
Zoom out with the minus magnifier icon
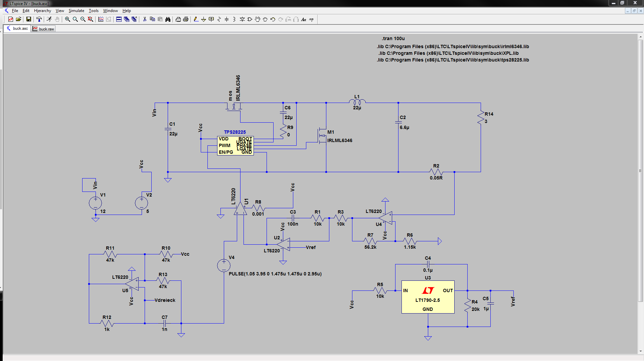[x=83, y=19]
